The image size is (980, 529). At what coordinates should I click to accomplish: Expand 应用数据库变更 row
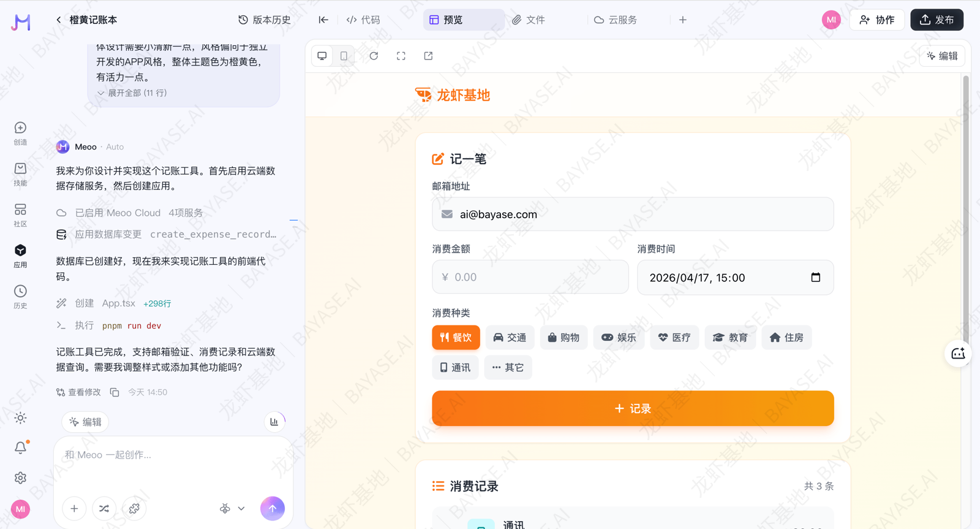166,234
